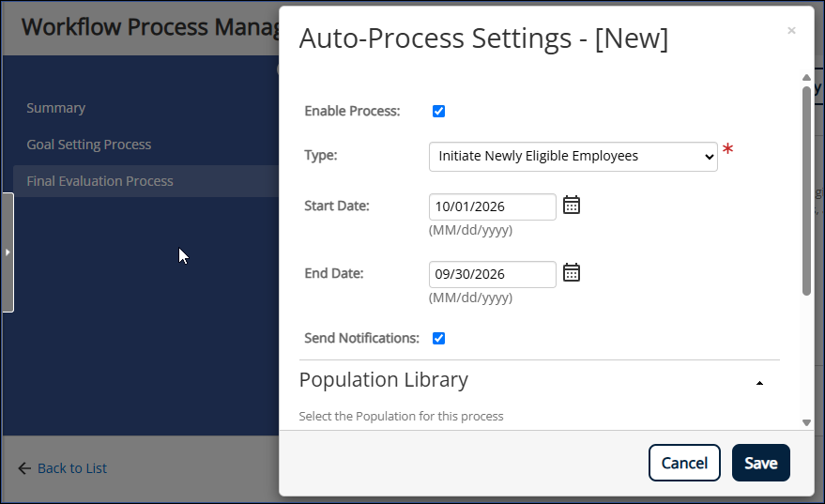Click the End Date input field
Image resolution: width=825 pixels, height=504 pixels.
[493, 274]
